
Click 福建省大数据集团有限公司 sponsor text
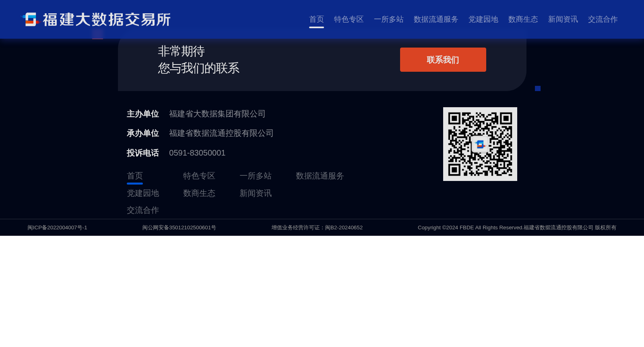pyautogui.click(x=217, y=114)
